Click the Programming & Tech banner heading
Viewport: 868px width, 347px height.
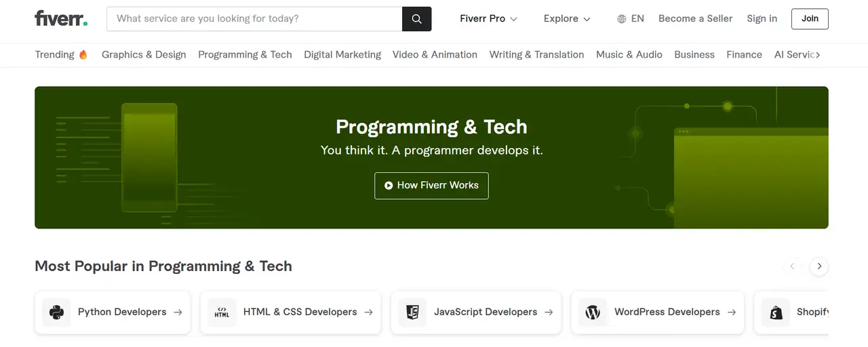tap(431, 127)
